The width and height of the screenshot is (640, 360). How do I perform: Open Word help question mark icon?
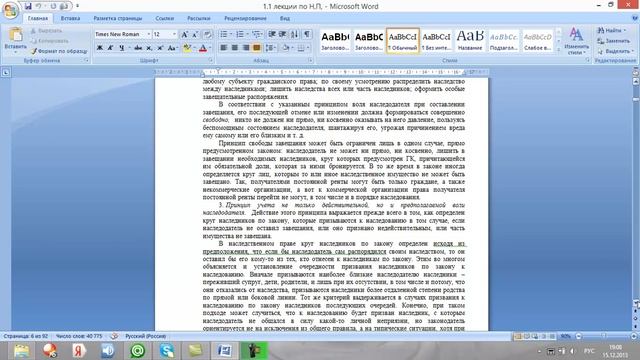[x=635, y=18]
